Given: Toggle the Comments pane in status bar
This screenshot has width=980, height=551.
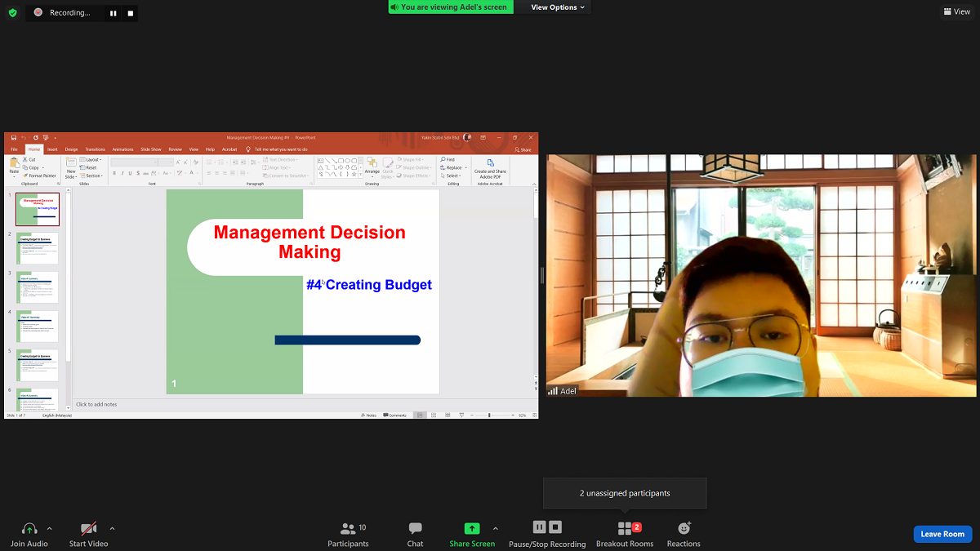Looking at the screenshot, I should pyautogui.click(x=394, y=415).
